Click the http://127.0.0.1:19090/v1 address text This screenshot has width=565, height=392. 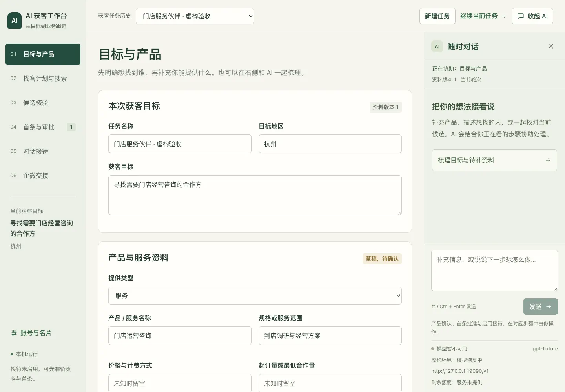(460, 371)
